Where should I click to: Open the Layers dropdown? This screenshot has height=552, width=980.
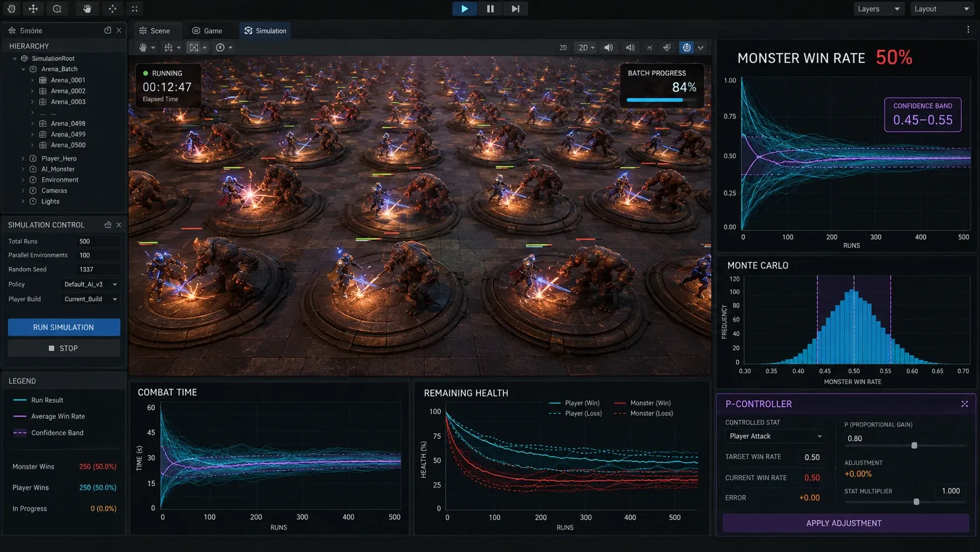tap(878, 9)
